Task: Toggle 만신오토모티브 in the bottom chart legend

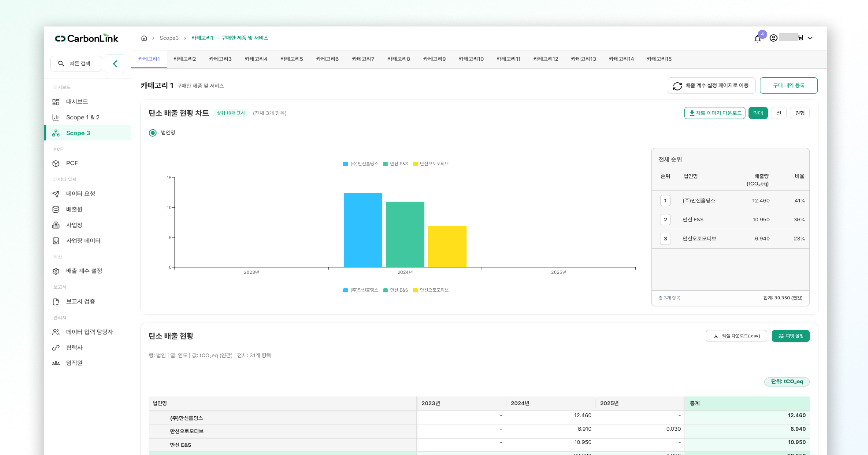Action: [x=431, y=290]
